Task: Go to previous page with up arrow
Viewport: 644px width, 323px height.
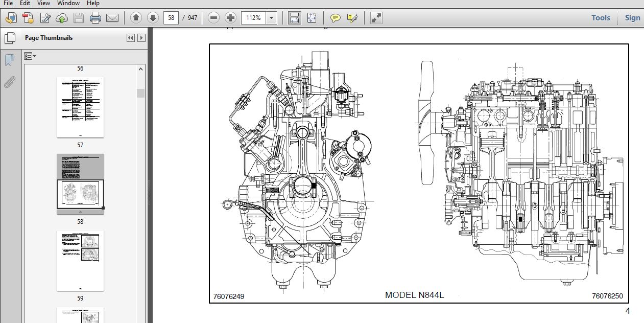Action: click(x=136, y=18)
